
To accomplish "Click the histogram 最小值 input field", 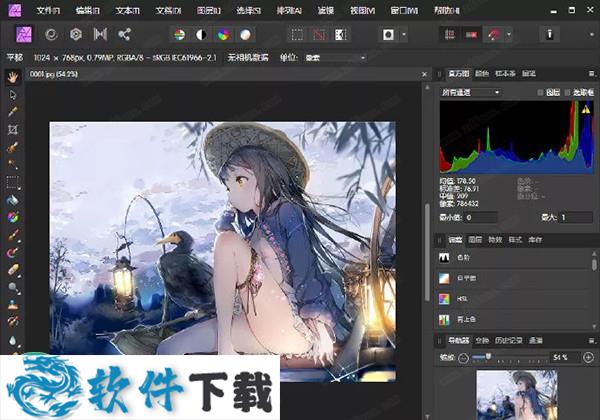I will 480,217.
